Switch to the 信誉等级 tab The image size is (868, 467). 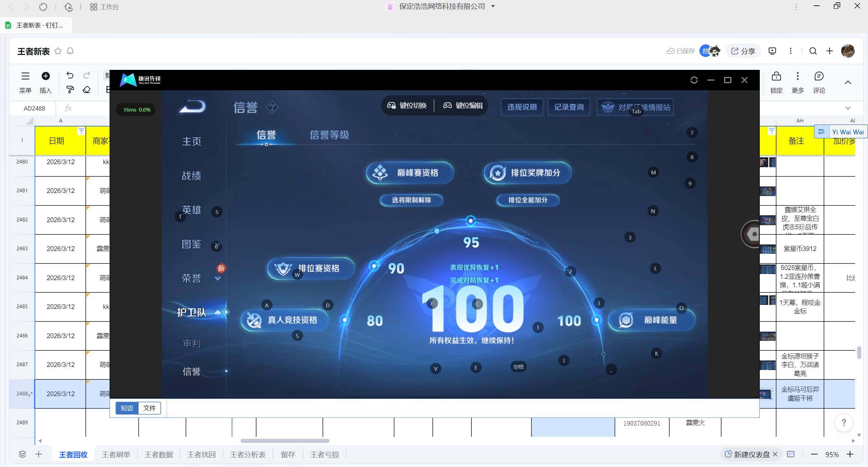(x=329, y=135)
